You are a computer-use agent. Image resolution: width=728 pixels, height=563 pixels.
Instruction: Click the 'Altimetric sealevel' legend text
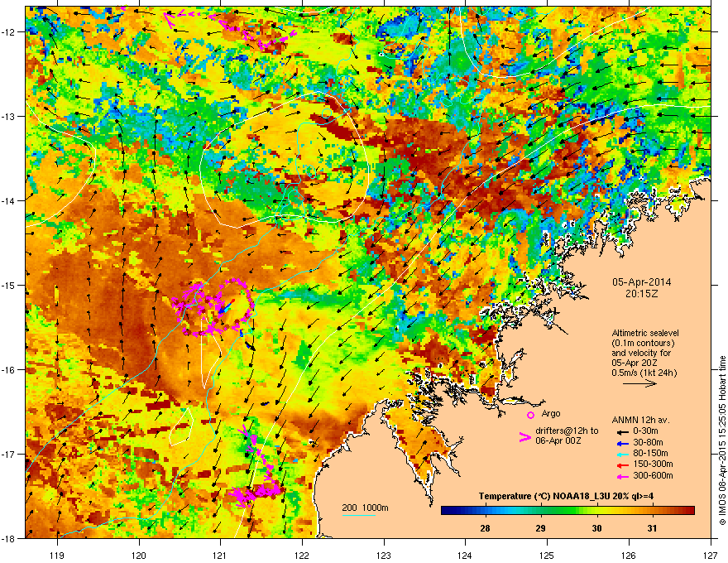645,333
